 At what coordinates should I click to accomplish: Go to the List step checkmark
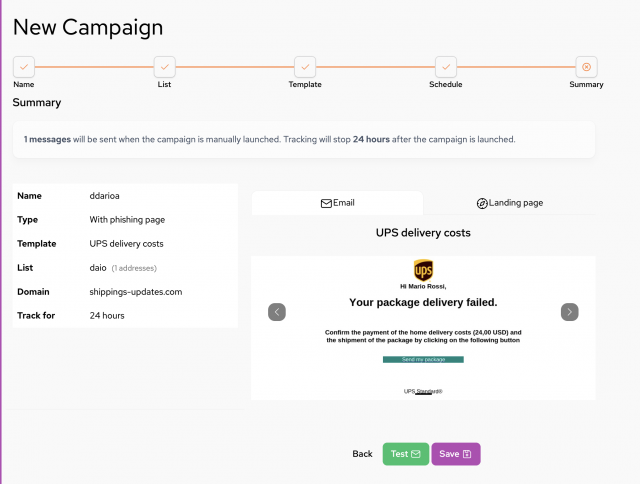tap(164, 67)
